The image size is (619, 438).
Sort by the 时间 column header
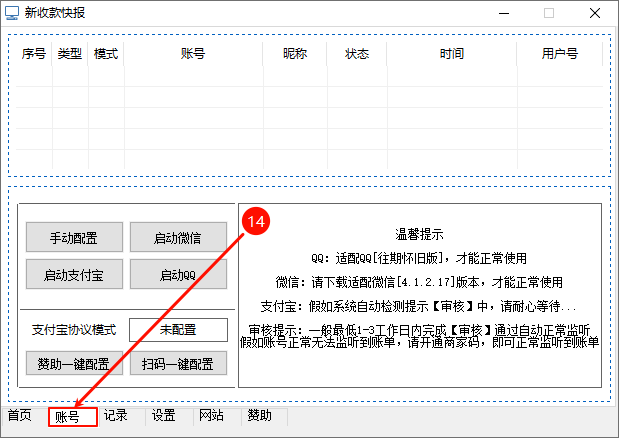452,54
